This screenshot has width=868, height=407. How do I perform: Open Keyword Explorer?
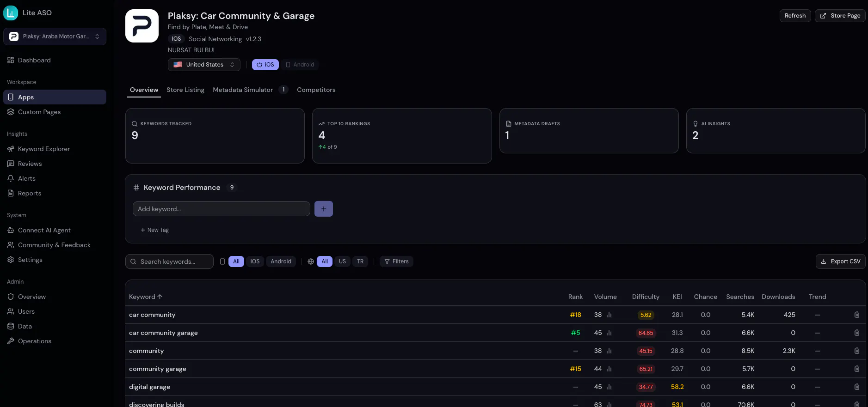(x=55, y=149)
